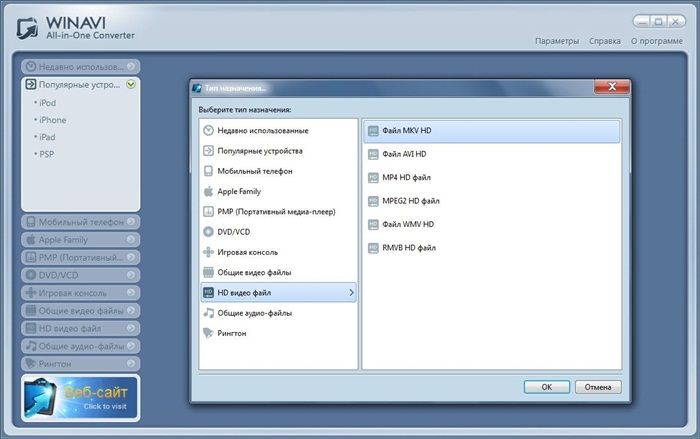Viewport: 700px width, 439px height.
Task: Open the Параметры menu
Action: point(557,41)
